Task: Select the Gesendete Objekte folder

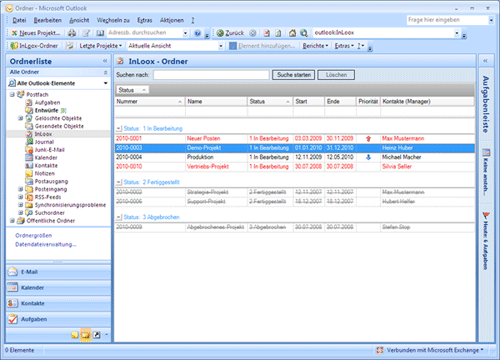Action: [59, 126]
